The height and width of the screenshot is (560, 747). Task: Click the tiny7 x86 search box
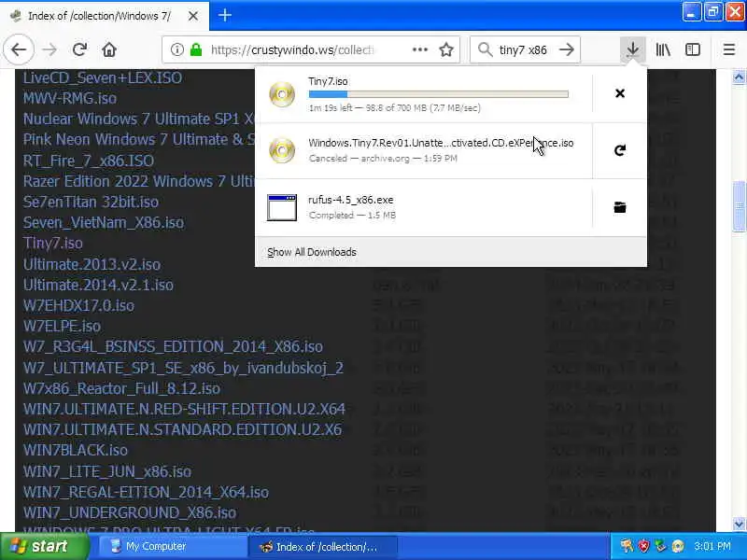coord(523,49)
